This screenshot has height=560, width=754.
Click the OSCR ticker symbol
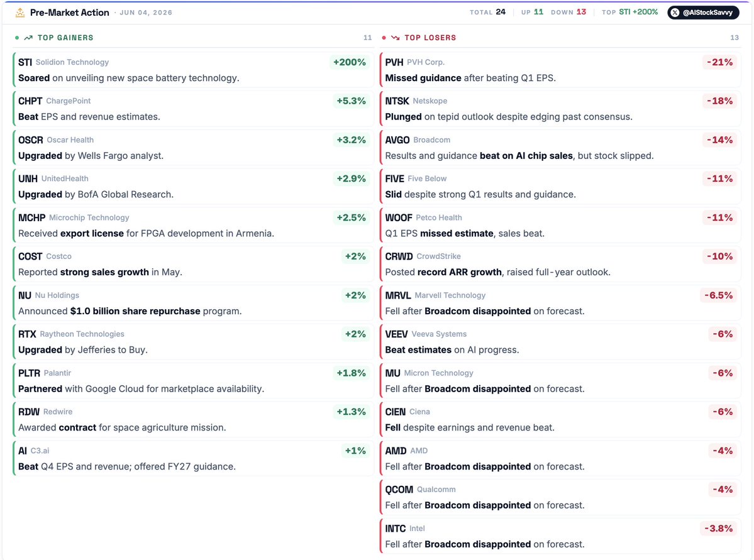[x=31, y=140]
